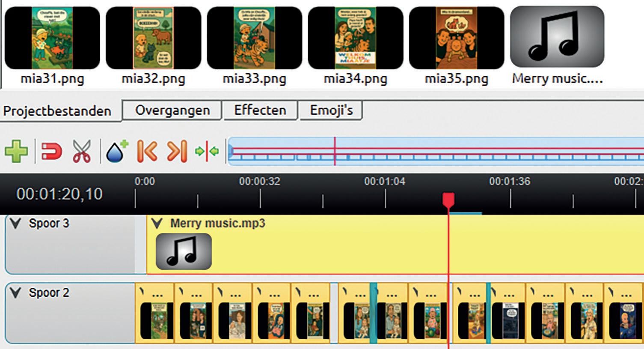Pick the mia34.png project file
Screen dimensions: 644x349
click(x=356, y=38)
